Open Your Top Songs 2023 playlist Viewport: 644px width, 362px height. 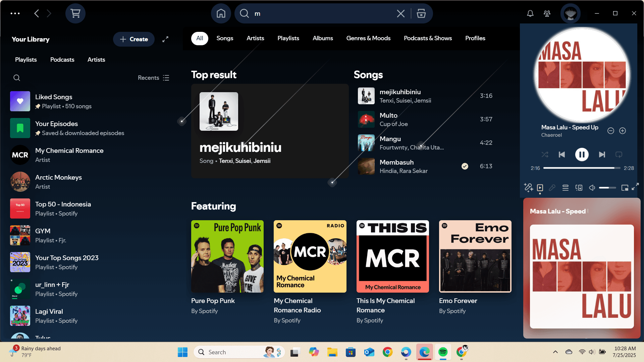(91, 262)
